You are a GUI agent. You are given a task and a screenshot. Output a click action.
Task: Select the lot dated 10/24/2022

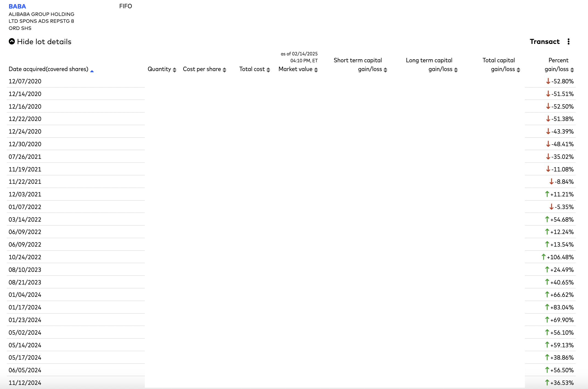pyautogui.click(x=25, y=257)
